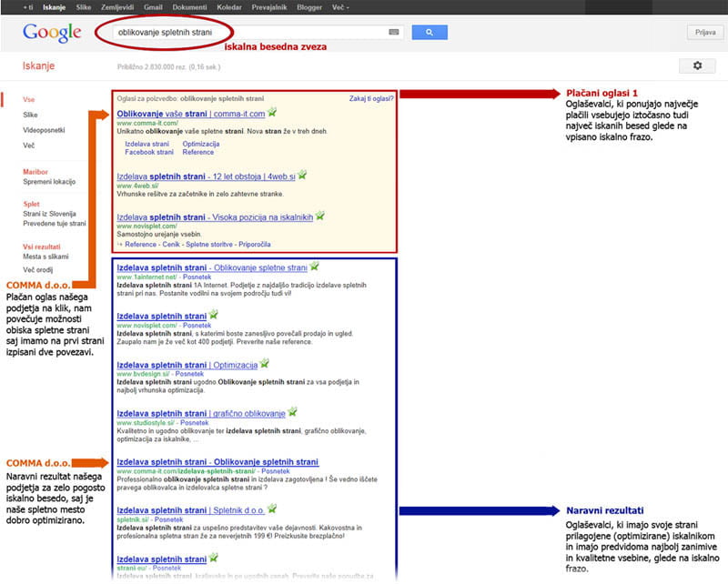The height and width of the screenshot is (584, 728).
Task: Open Slike in the top navigation bar
Action: tap(84, 7)
